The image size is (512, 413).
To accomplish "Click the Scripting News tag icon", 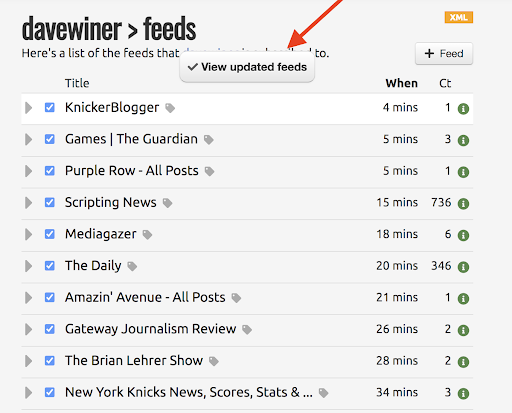I will point(167,203).
